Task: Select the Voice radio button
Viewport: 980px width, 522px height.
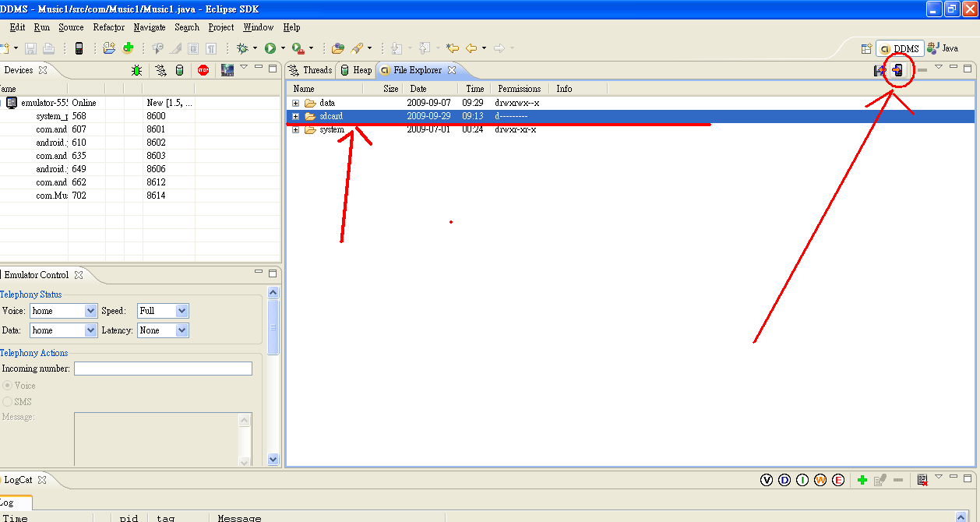Action: (8, 386)
